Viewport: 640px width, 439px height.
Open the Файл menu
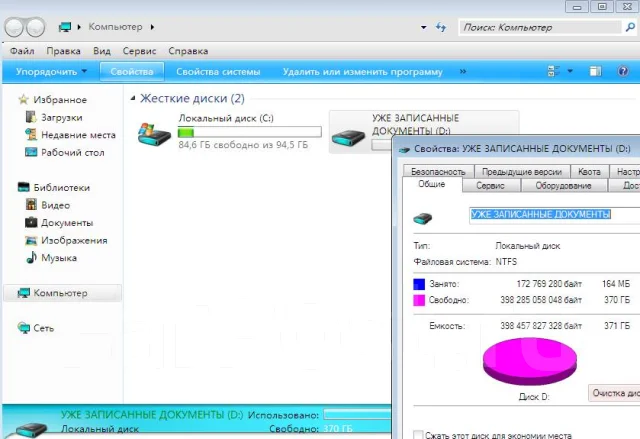tap(22, 51)
